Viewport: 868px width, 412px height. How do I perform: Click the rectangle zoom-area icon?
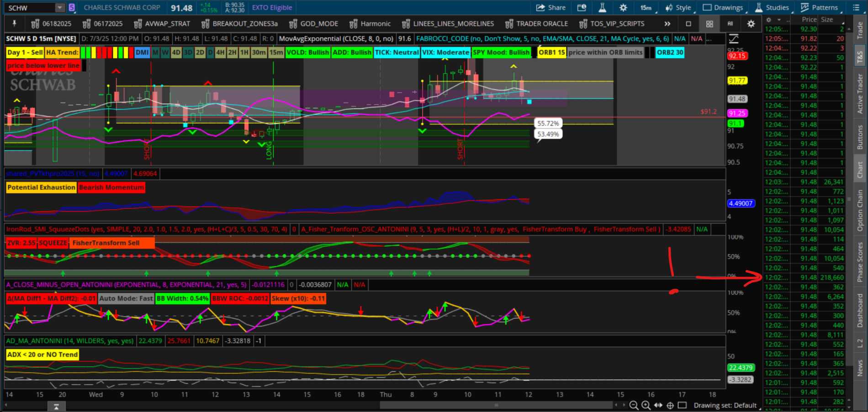point(682,405)
